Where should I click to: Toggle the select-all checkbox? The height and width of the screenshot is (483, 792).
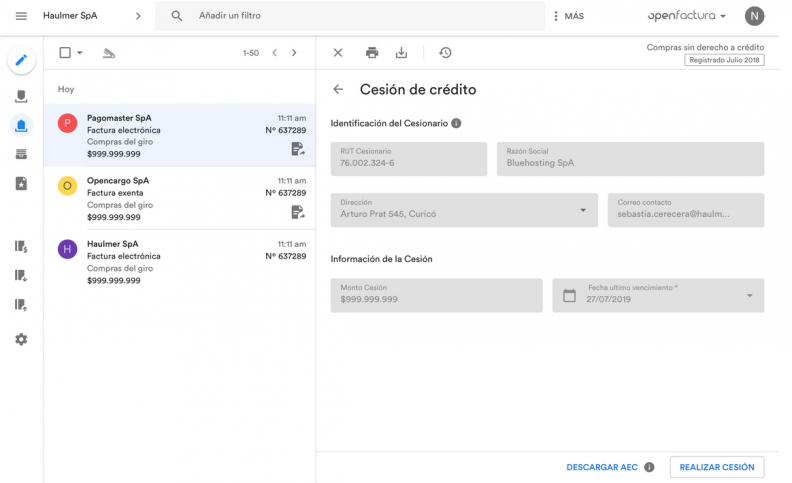pos(65,53)
